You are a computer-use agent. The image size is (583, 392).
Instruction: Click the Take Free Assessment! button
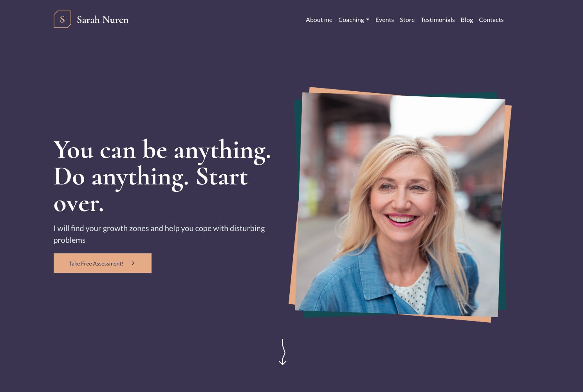(103, 263)
